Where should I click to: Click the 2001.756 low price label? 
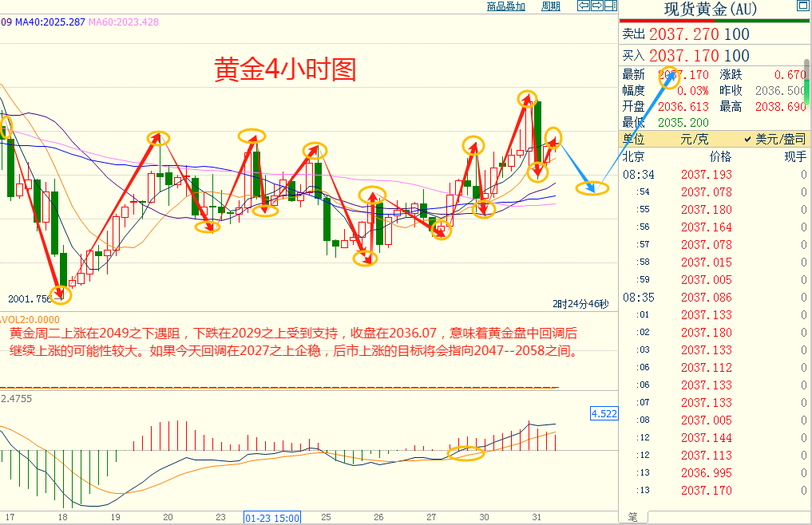coord(30,298)
